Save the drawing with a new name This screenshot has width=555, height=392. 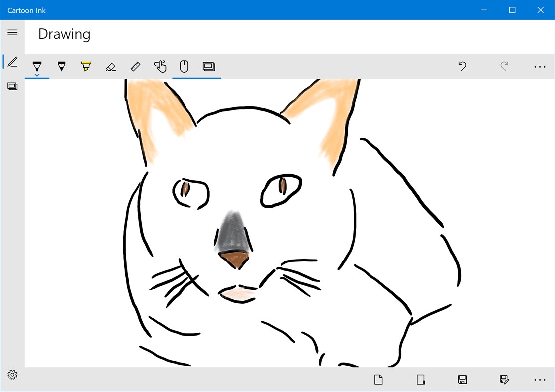click(x=504, y=379)
